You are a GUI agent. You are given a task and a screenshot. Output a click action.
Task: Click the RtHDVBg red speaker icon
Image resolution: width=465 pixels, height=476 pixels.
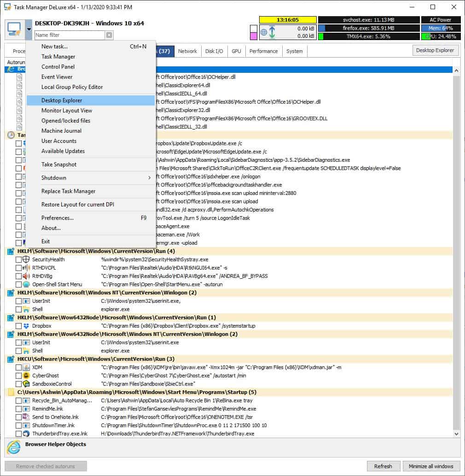tap(26, 276)
